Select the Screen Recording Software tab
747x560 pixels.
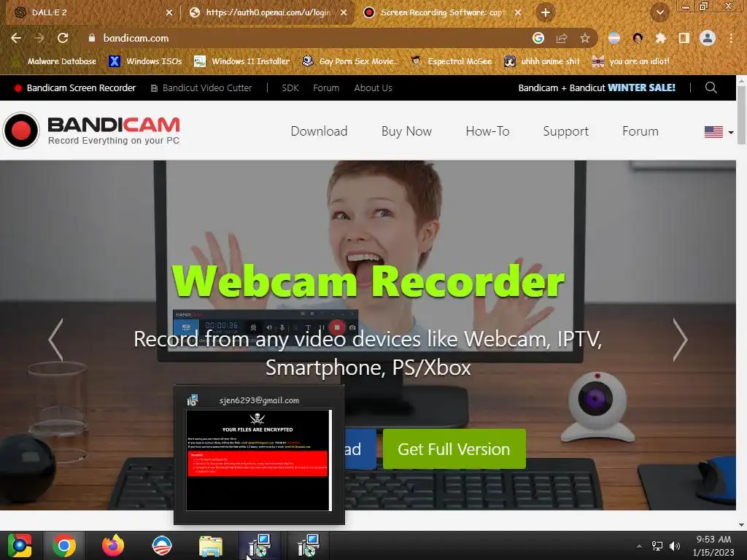(x=443, y=12)
